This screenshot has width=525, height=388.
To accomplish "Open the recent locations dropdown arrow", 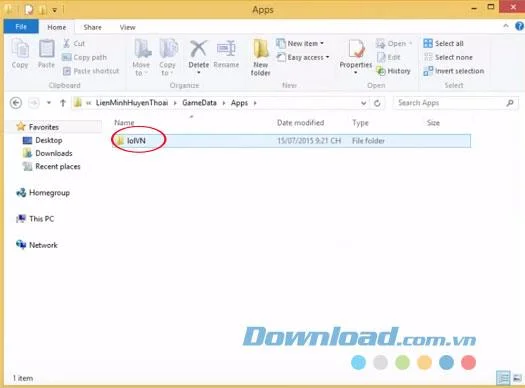I will (x=49, y=103).
